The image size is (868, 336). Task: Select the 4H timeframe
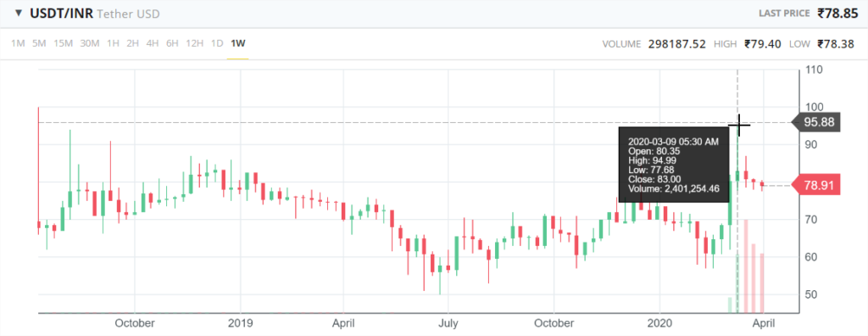pos(153,43)
